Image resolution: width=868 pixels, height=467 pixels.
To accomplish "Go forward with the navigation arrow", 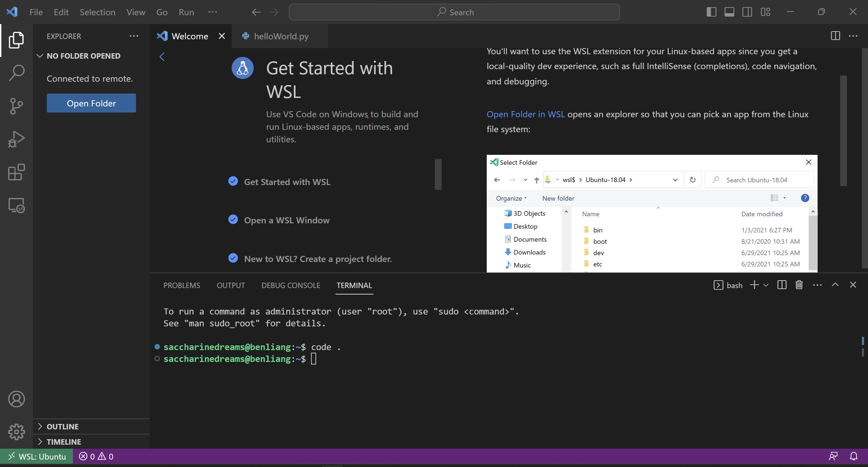I will tap(274, 12).
